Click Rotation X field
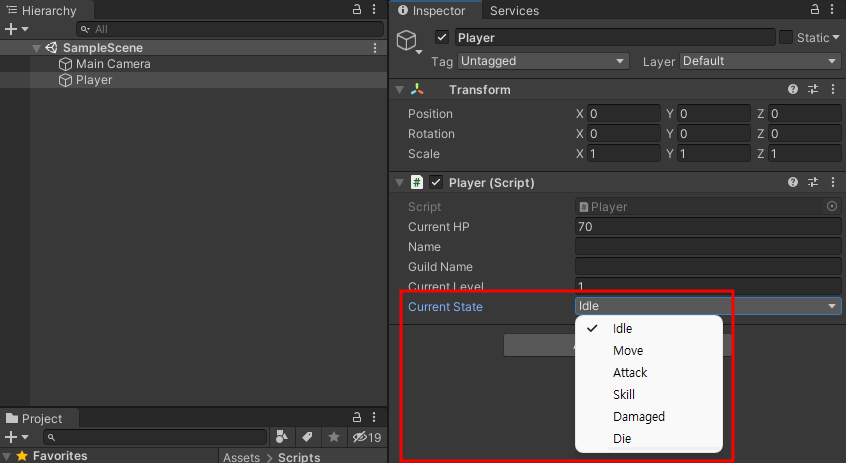The width and height of the screenshot is (846, 463). tap(624, 134)
